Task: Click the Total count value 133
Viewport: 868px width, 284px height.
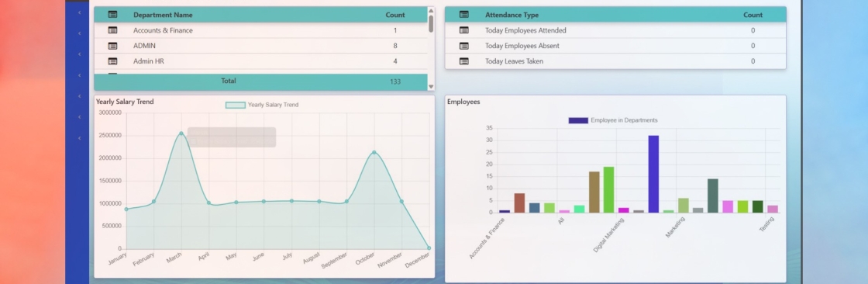Action: pos(395,81)
